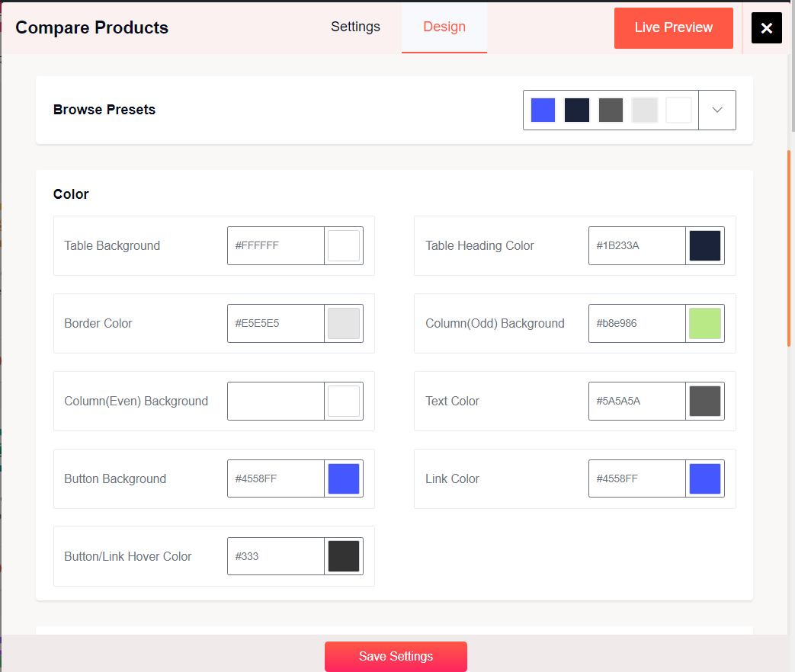795x672 pixels.
Task: Close the Compare Products dialog
Action: (x=766, y=27)
